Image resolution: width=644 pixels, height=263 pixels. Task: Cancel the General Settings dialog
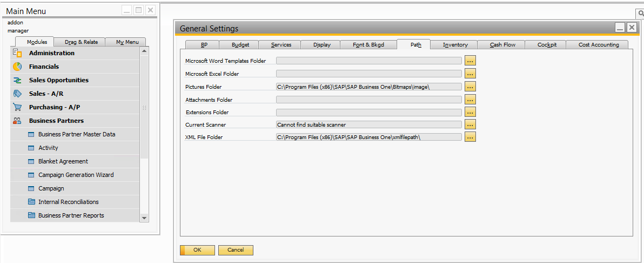pyautogui.click(x=236, y=250)
